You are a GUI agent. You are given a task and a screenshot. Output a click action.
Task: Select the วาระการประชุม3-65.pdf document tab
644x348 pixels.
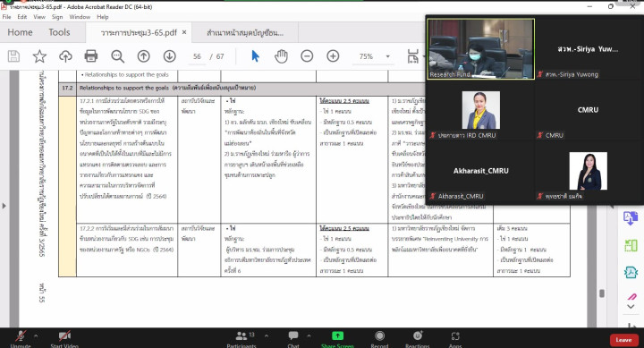click(x=139, y=32)
